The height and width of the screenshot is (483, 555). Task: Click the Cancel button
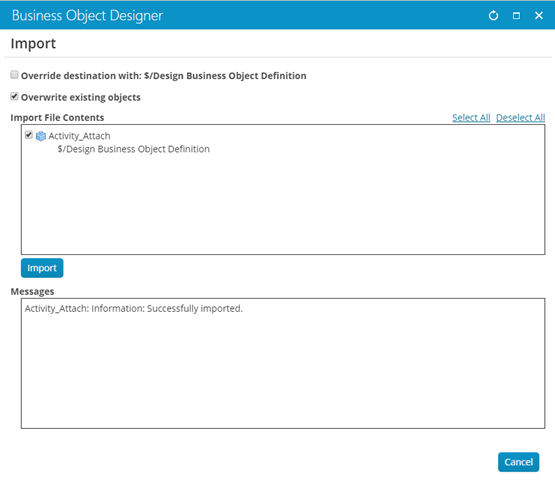click(519, 462)
